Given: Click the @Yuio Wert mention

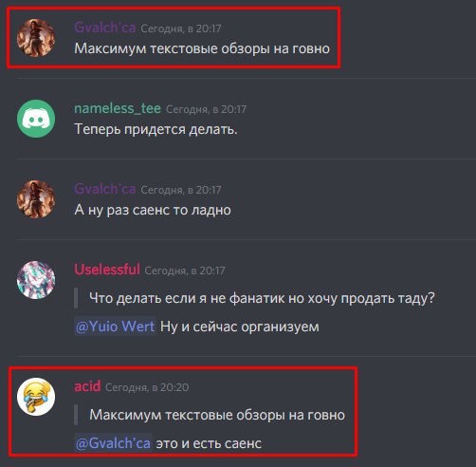Looking at the screenshot, I should (116, 327).
